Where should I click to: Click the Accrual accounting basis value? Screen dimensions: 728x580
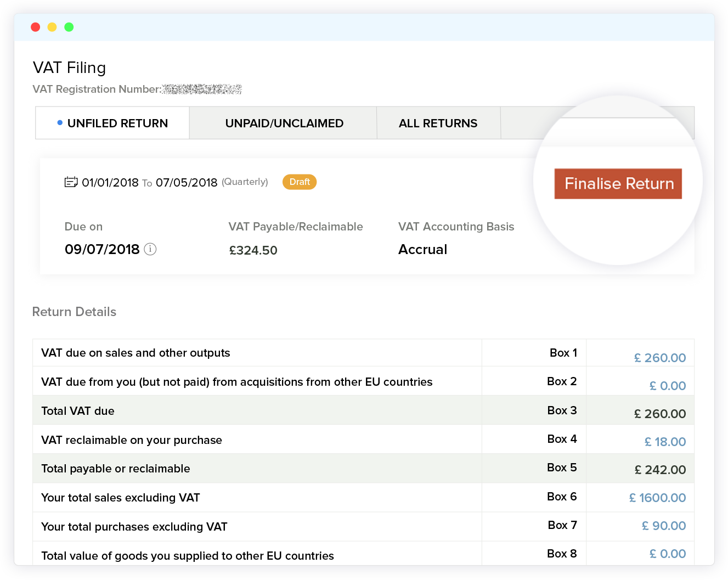coord(422,249)
